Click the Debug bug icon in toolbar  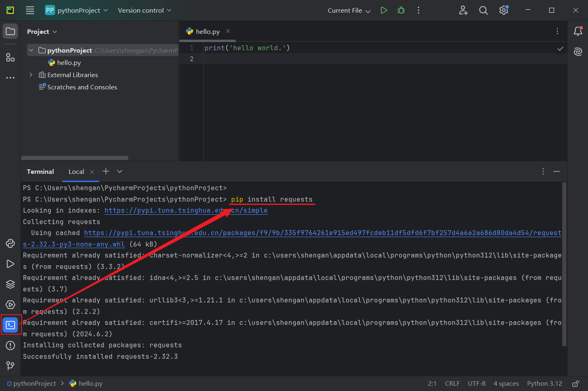click(x=401, y=10)
